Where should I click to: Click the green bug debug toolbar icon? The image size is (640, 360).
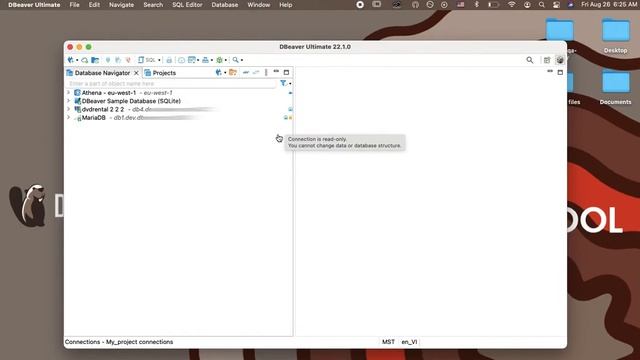(219, 60)
